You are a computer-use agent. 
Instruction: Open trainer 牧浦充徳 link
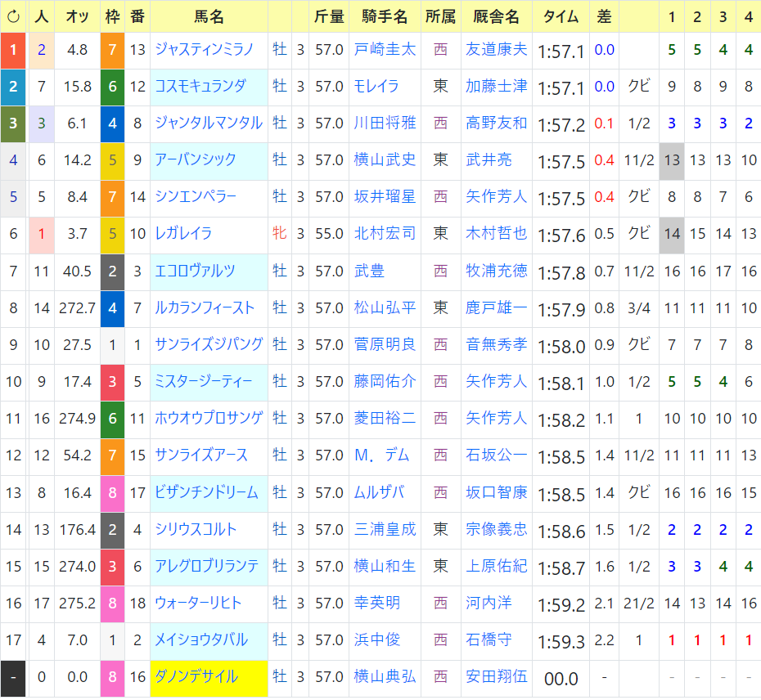tap(497, 271)
